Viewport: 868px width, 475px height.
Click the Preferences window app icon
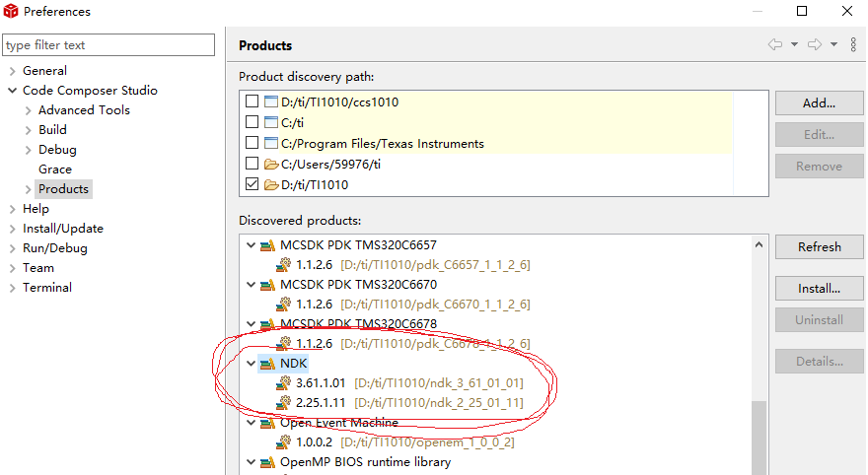[x=11, y=11]
